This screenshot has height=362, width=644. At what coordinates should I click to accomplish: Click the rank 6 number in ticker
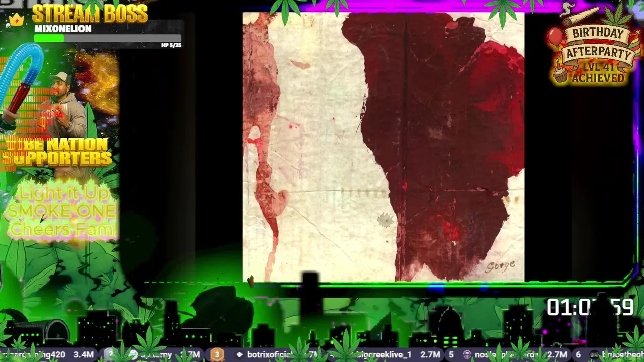coord(578,355)
